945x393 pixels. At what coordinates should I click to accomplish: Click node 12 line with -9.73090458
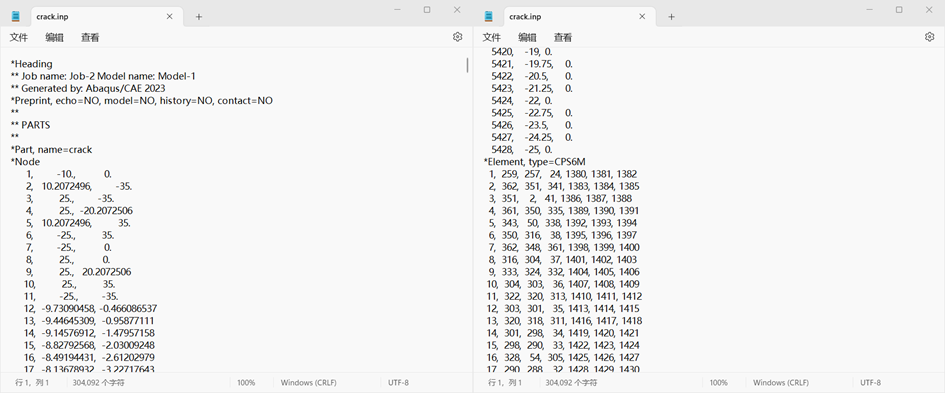[x=90, y=309]
